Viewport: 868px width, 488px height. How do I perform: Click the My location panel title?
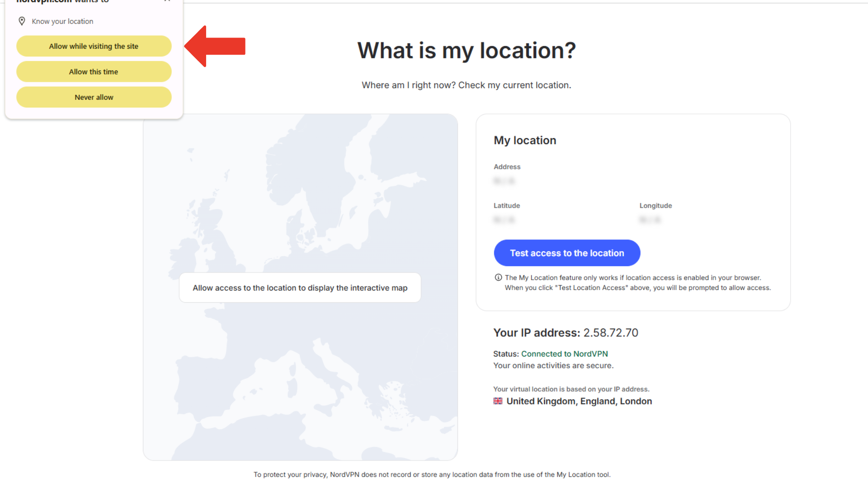tap(524, 140)
